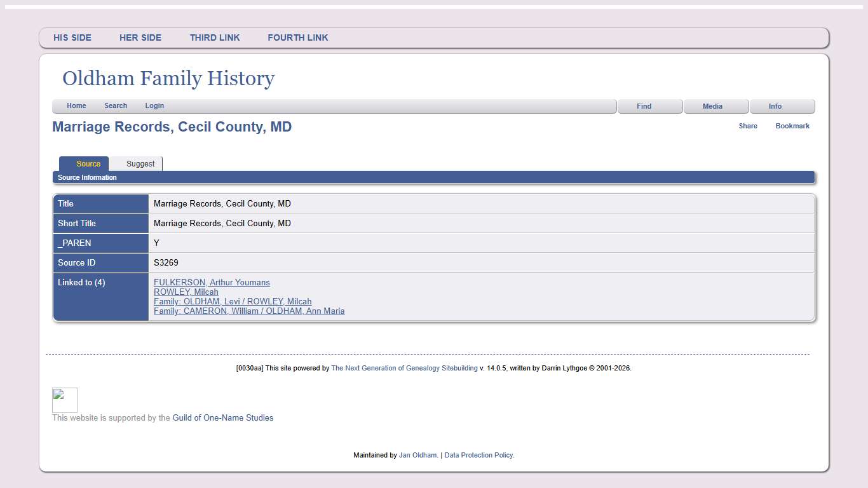Open ROWLEY, Milcah individual link
The height and width of the screenshot is (488, 868).
[186, 292]
